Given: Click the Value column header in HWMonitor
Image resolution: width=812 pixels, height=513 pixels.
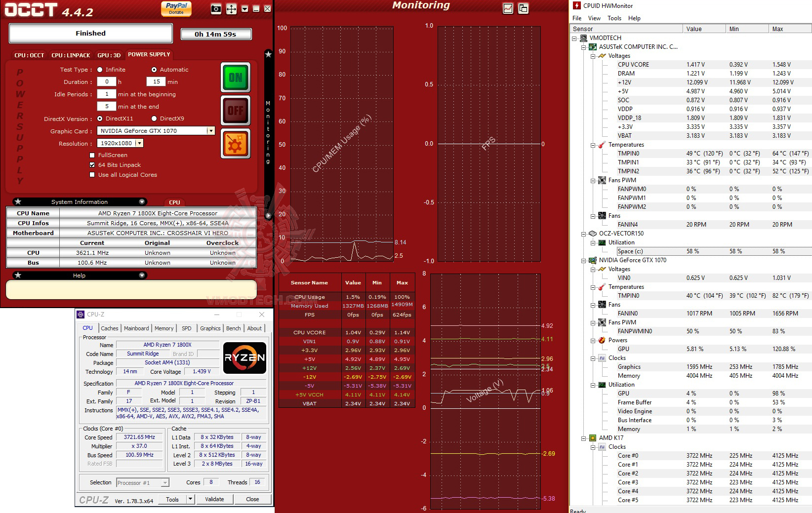Looking at the screenshot, I should click(705, 29).
